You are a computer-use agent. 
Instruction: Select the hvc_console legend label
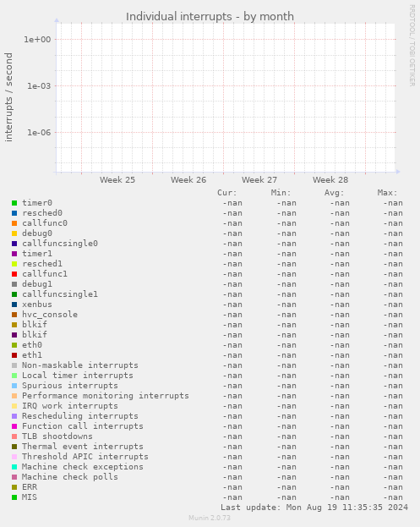tap(50, 315)
